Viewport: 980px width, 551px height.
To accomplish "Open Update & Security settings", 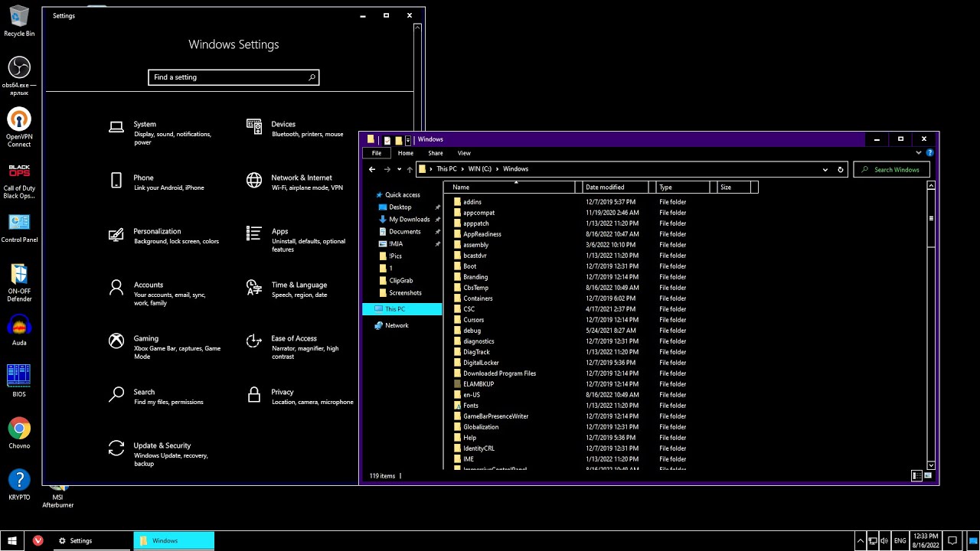I will click(116, 449).
